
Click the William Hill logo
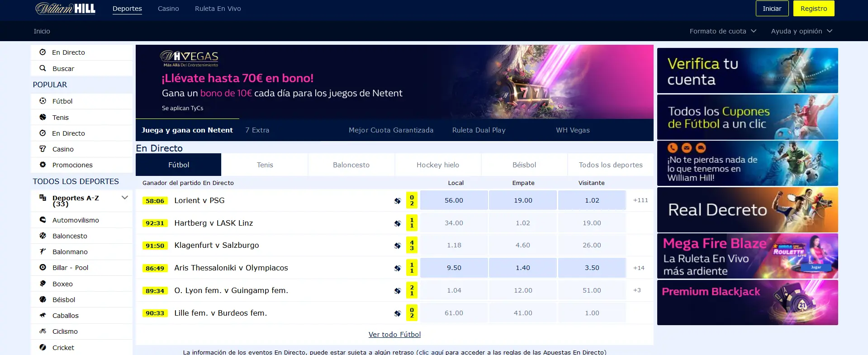tap(66, 9)
